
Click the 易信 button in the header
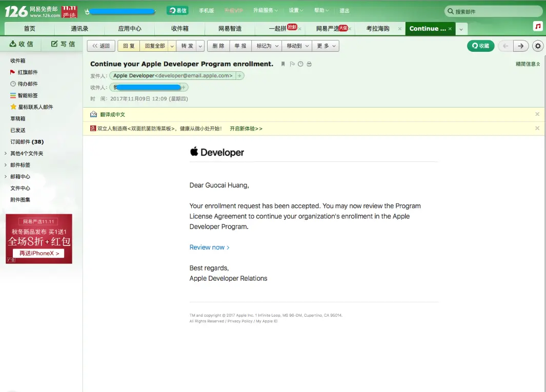177,10
